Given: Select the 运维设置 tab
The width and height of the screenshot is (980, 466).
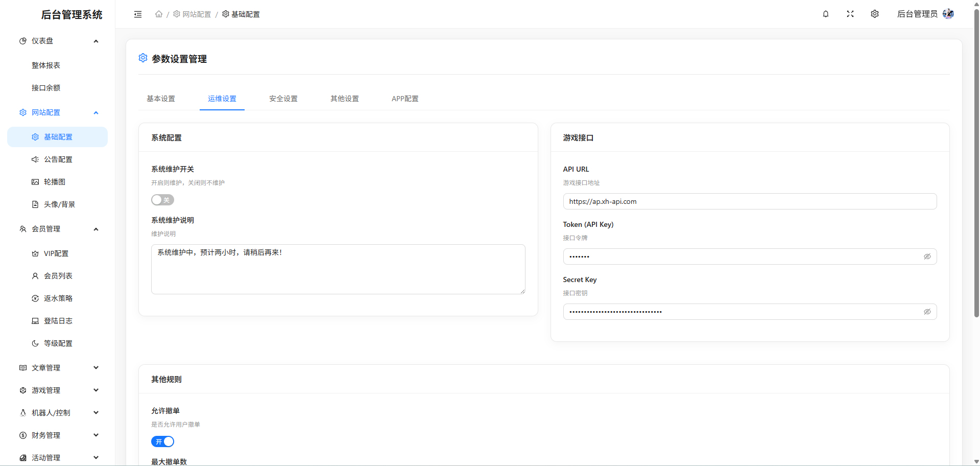Looking at the screenshot, I should coord(222,99).
